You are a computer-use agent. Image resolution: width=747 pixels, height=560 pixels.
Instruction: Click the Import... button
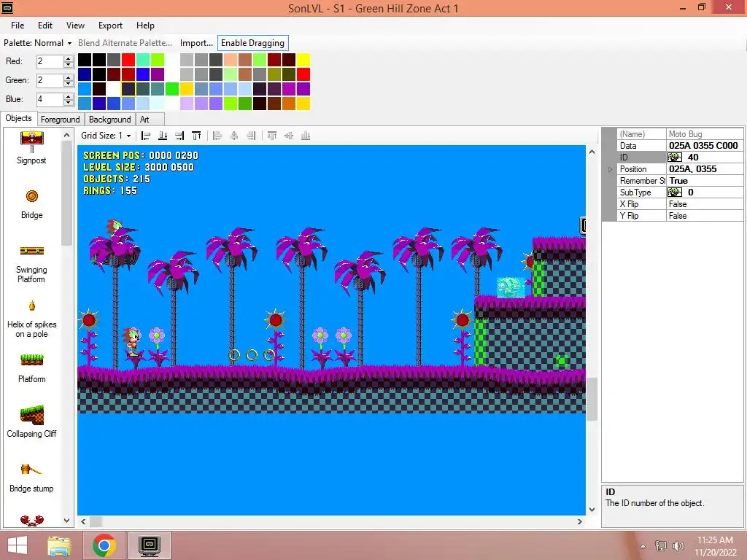pyautogui.click(x=196, y=43)
